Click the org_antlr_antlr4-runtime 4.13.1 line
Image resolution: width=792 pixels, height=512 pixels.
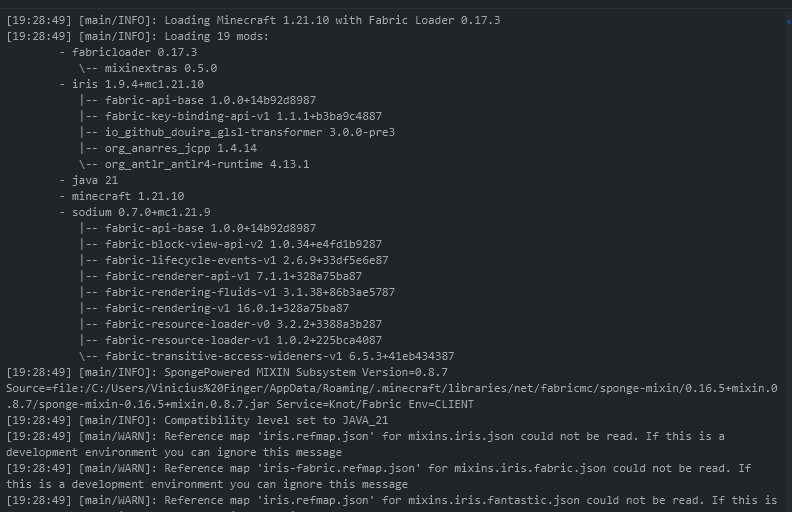point(206,164)
